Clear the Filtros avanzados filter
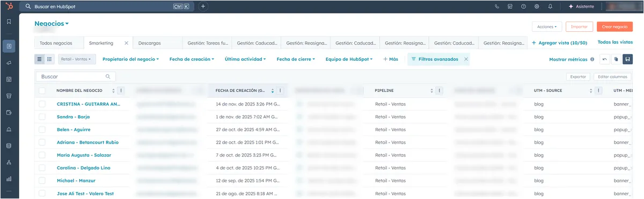The image size is (644, 199). (x=466, y=59)
